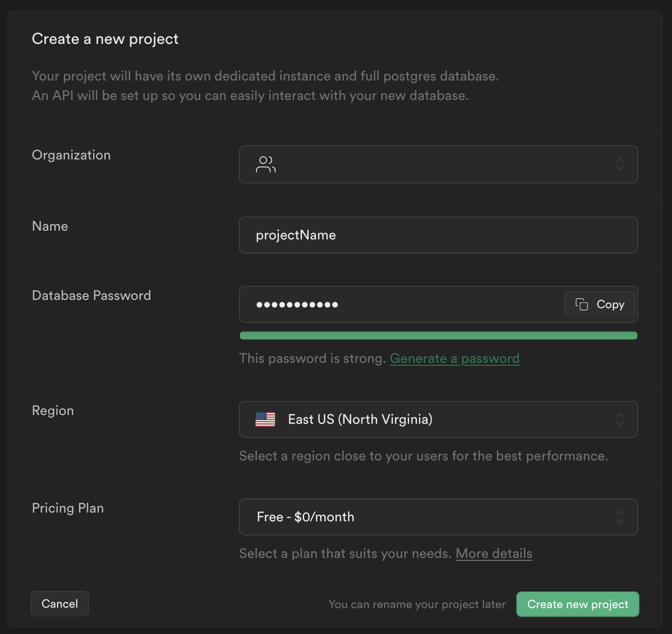Open Region list via its chevron arrows
672x634 pixels.
point(619,419)
